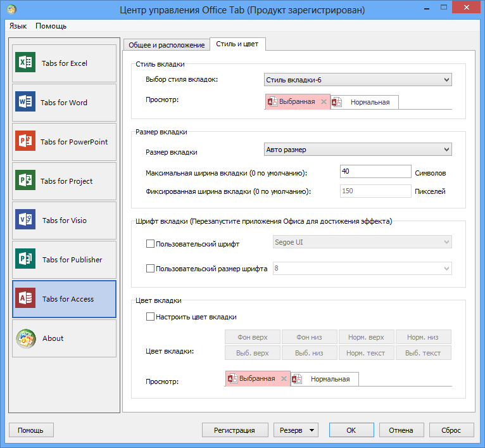The image size is (485, 448).
Task: Select the Стиль и цвет tab
Action: coord(237,44)
